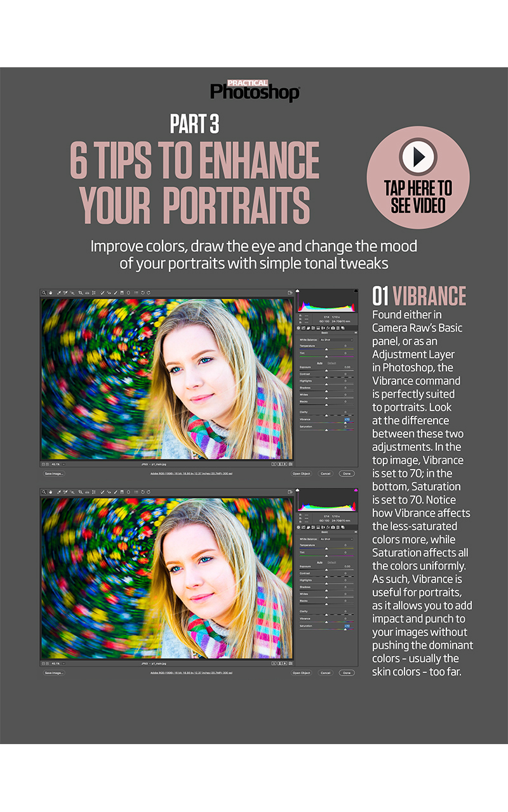Toggle the shadow clipping warning

coord(298,291)
